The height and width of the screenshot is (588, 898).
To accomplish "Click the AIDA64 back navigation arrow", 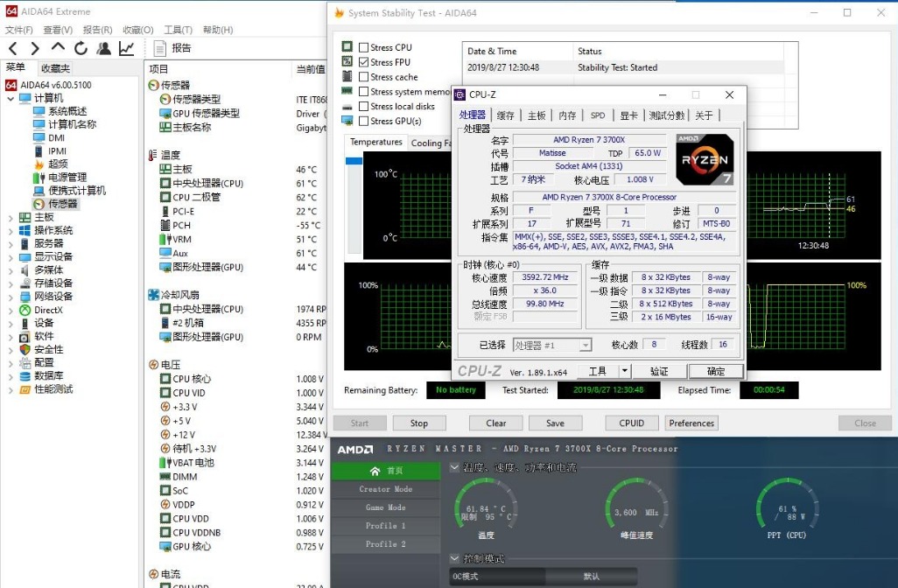I will (x=13, y=49).
